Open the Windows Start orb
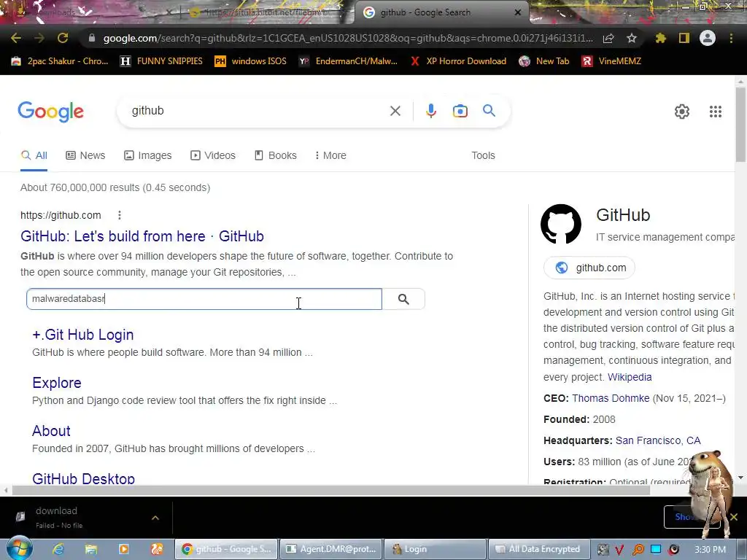The image size is (747, 560). (x=19, y=548)
